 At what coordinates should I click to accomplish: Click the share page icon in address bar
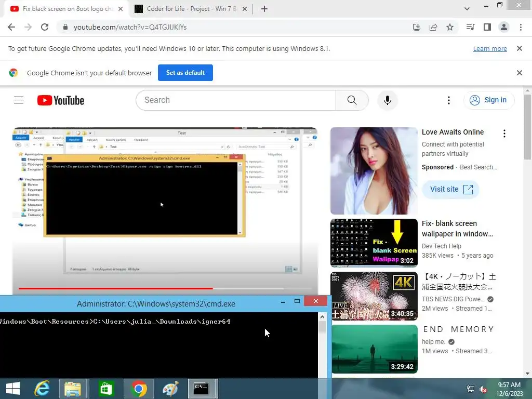pos(433,27)
